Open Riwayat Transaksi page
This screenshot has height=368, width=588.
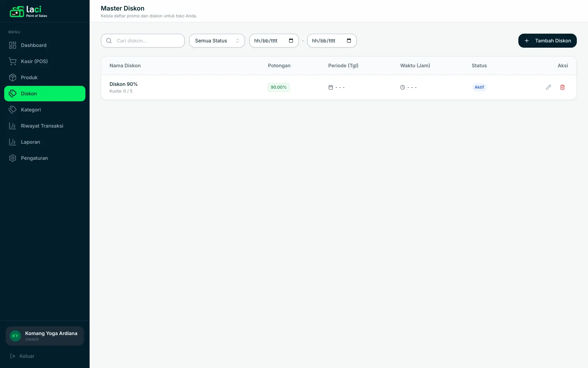click(x=45, y=126)
